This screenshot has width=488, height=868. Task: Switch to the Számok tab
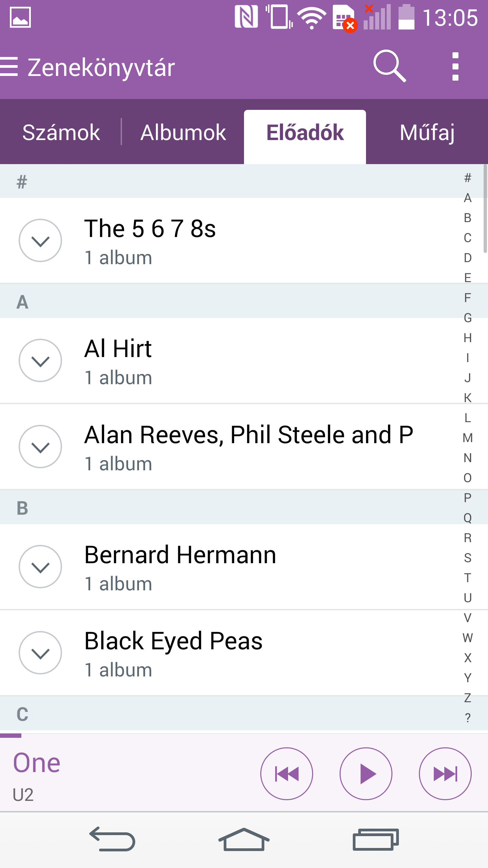61,132
